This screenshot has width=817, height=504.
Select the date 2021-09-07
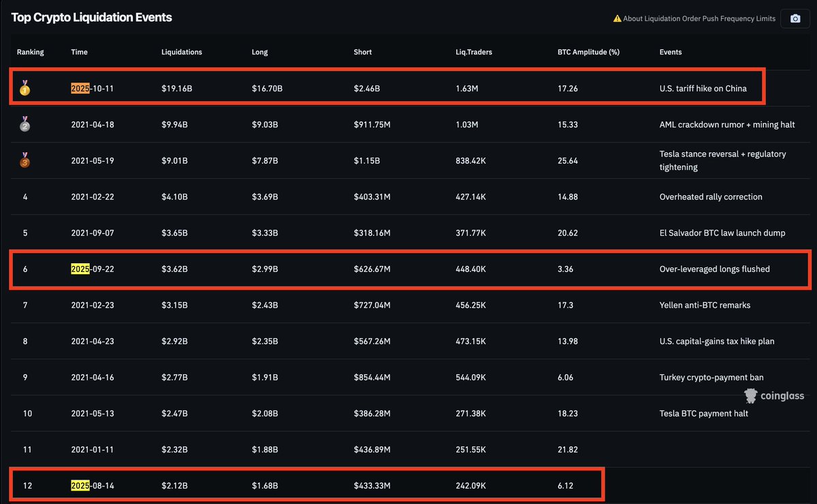point(92,233)
